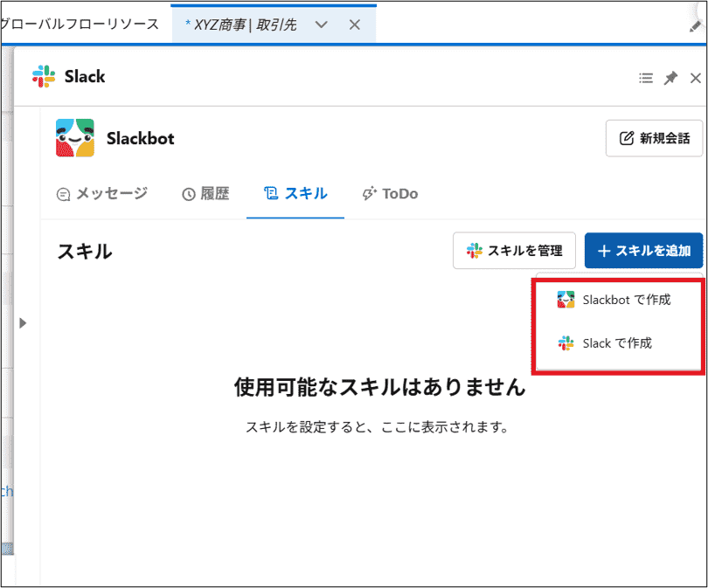Click the Slackbot name label
The width and height of the screenshot is (708, 588).
click(141, 138)
